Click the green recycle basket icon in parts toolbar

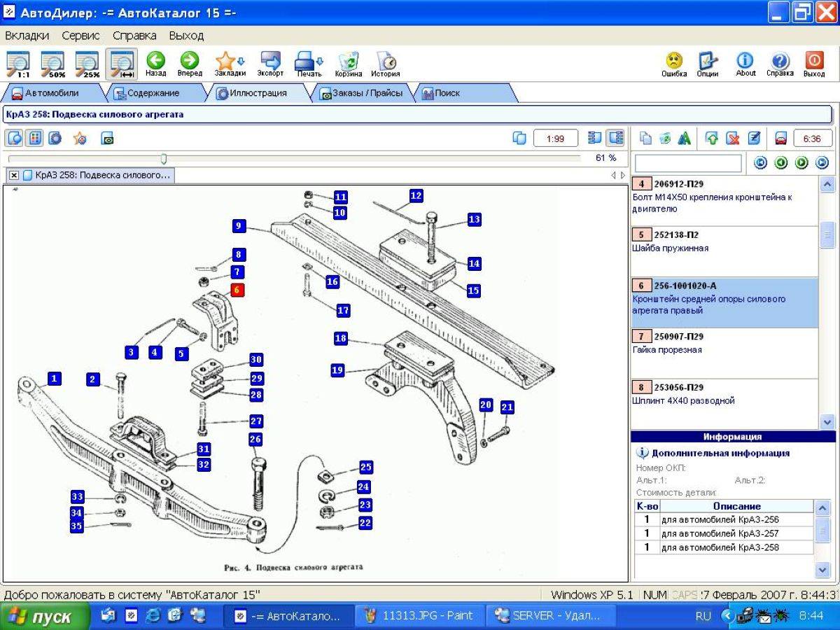pyautogui.click(x=665, y=139)
